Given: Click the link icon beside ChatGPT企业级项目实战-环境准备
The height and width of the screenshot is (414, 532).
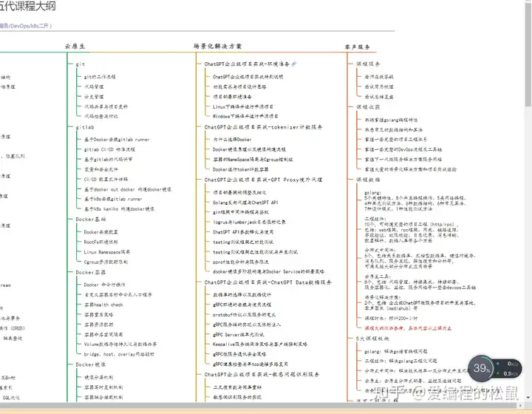Looking at the screenshot, I should (293, 64).
